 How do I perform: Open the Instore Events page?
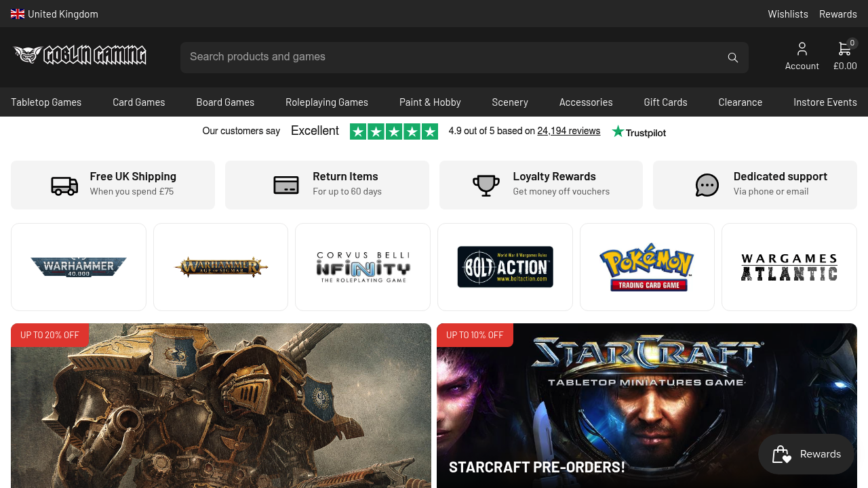(x=825, y=102)
